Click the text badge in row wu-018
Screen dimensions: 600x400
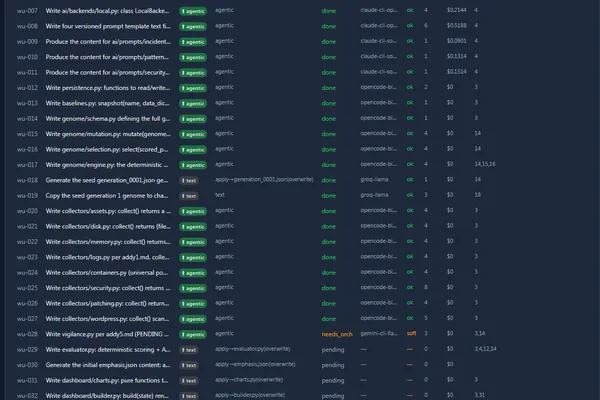click(x=189, y=181)
